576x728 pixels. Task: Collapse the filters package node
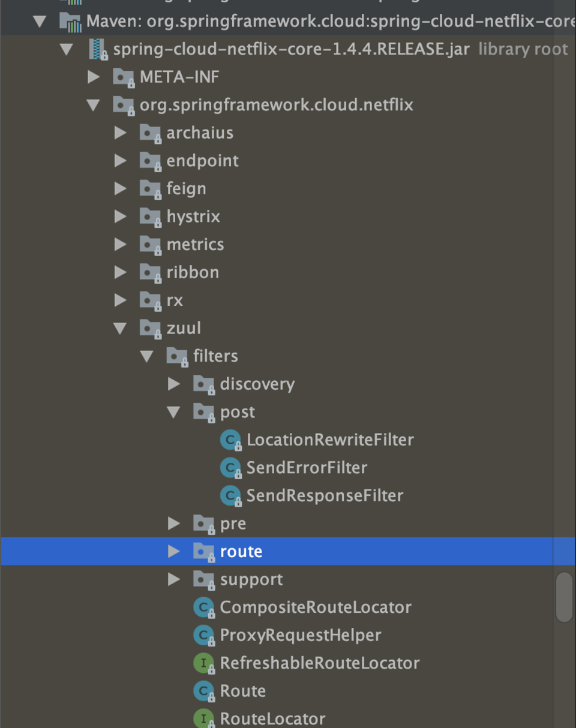tap(146, 356)
